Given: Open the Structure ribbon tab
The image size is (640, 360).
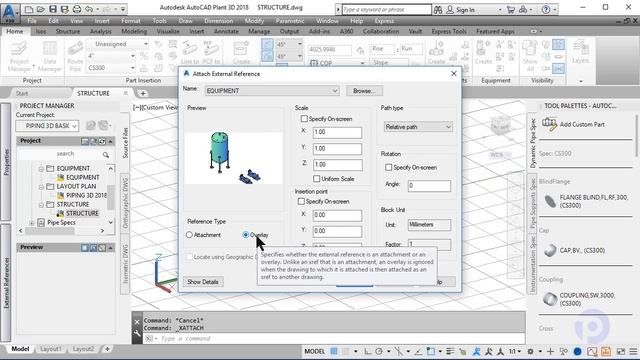Looking at the screenshot, I should 68,31.
